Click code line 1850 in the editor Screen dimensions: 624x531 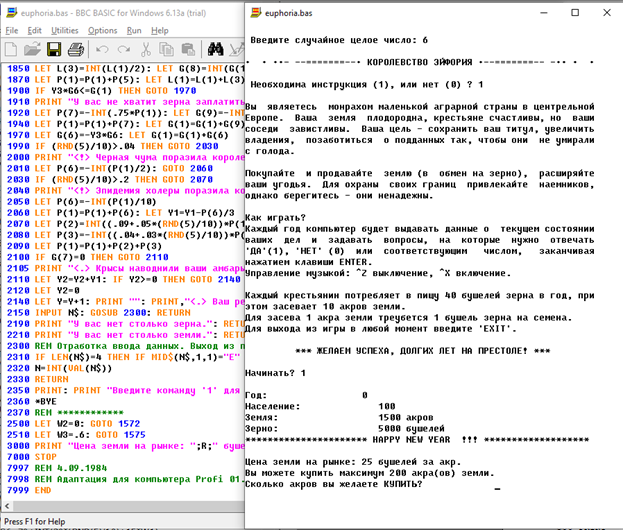pyautogui.click(x=125, y=68)
